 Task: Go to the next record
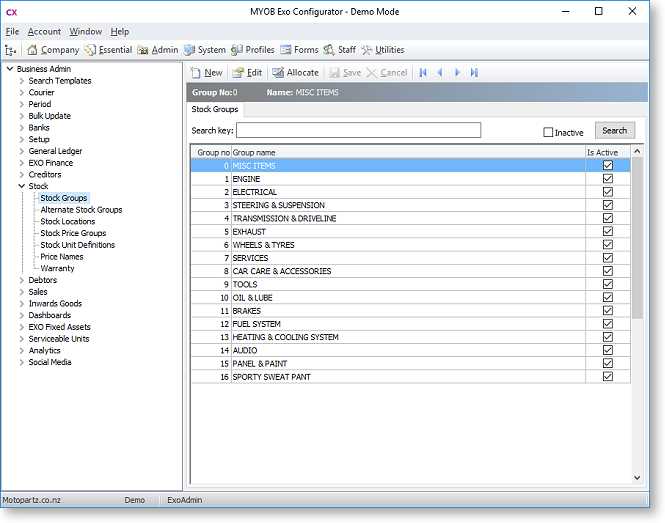[457, 73]
